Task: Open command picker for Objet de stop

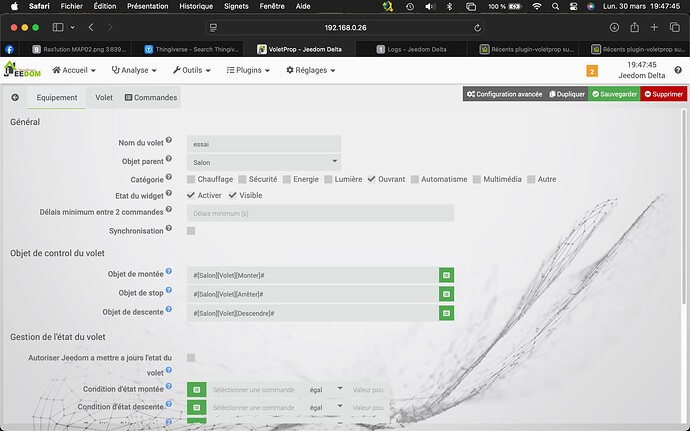Action: pyautogui.click(x=446, y=294)
